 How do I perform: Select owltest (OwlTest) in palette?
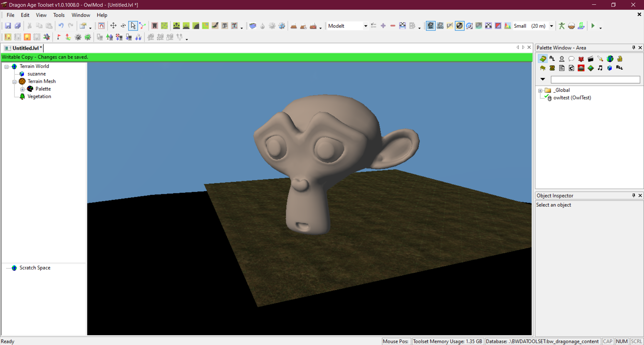572,98
